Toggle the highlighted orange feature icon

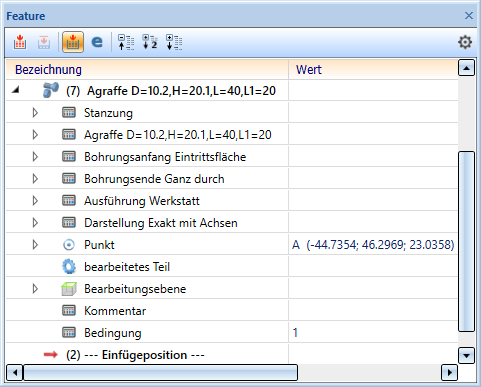(73, 42)
